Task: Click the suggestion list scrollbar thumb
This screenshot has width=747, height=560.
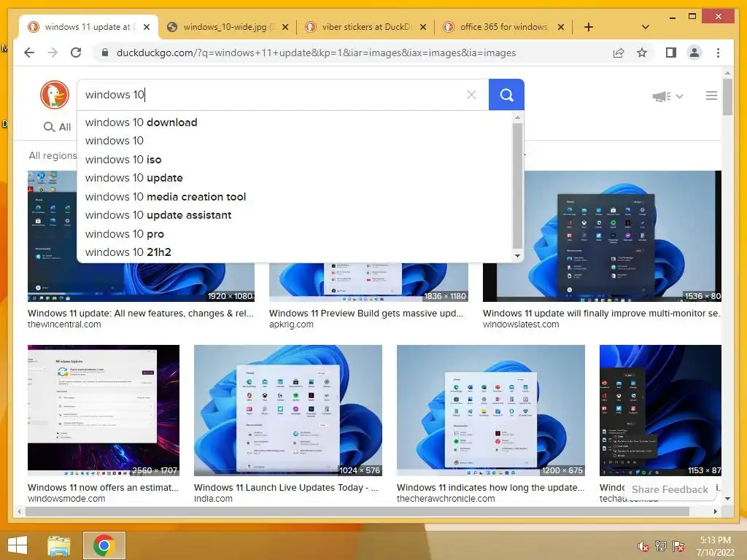Action: pyautogui.click(x=518, y=186)
